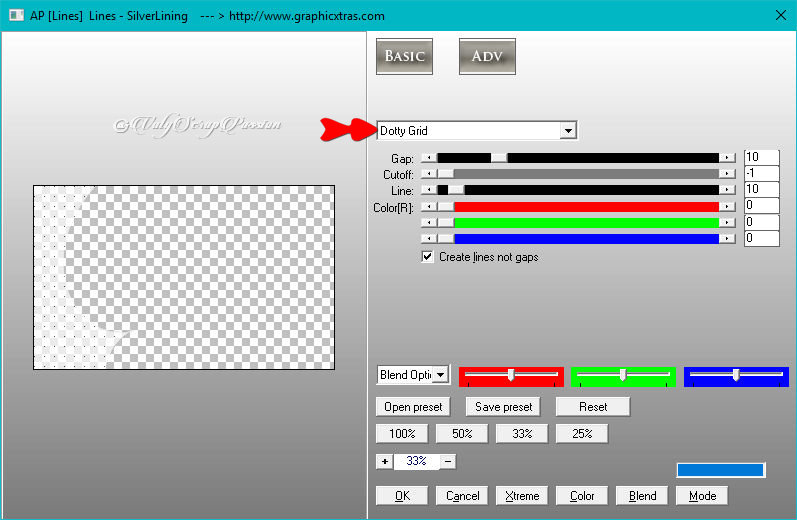Switch to the Basic tab
Screen dimensions: 797x520
[x=404, y=56]
